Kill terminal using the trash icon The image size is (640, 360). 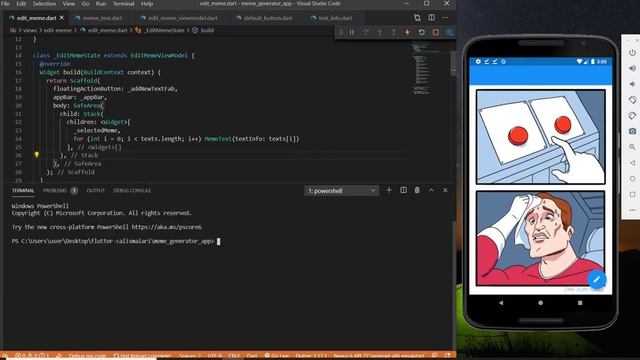417,190
